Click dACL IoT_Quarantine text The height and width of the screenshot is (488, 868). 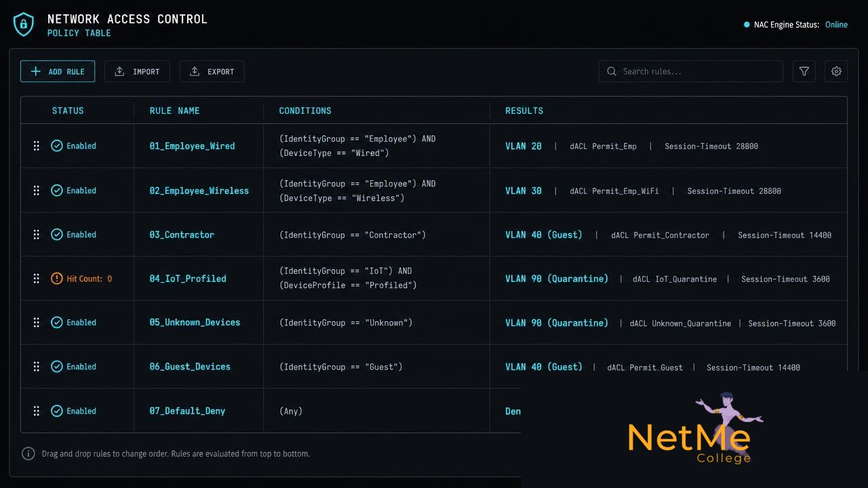675,279
